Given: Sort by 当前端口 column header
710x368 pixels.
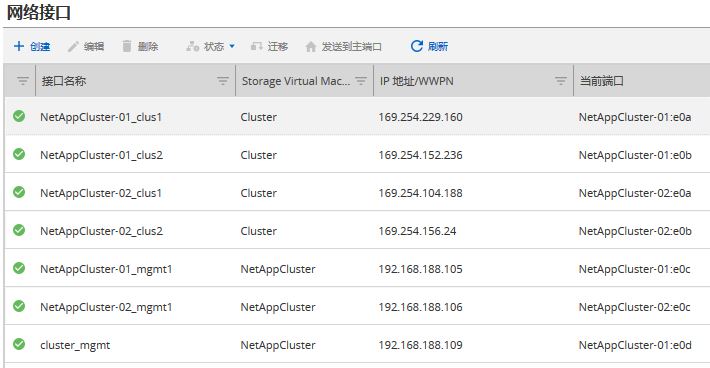Looking at the screenshot, I should [601, 81].
